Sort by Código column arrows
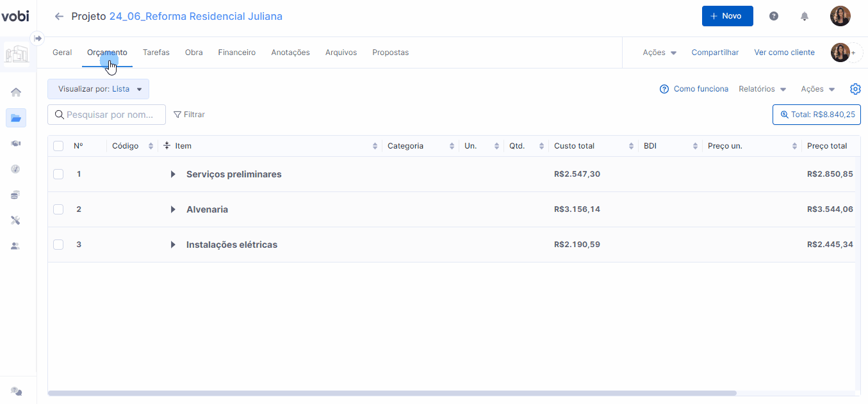 click(x=151, y=146)
